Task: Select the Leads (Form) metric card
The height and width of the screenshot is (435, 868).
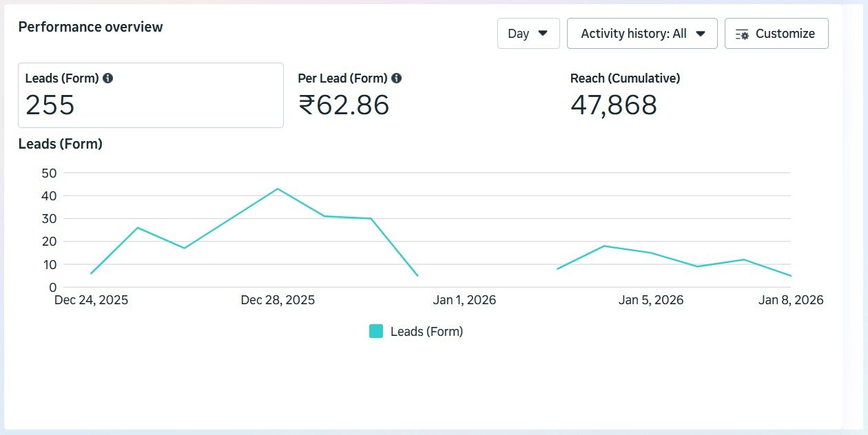Action: point(150,96)
